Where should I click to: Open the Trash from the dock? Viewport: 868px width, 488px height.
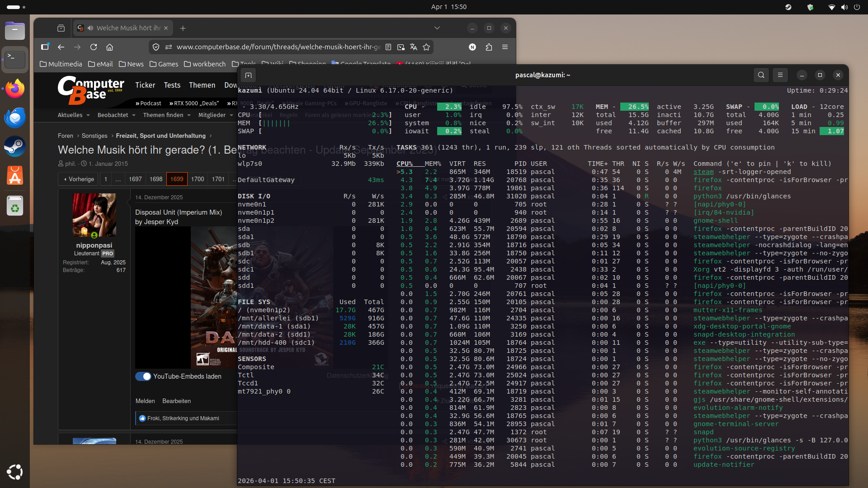pyautogui.click(x=15, y=206)
